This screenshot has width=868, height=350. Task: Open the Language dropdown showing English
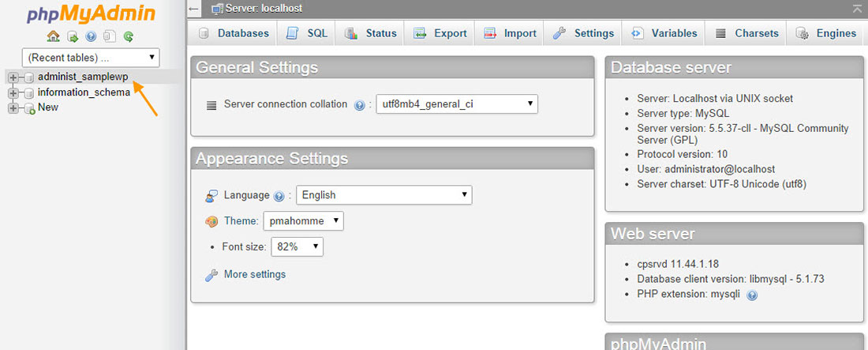[x=384, y=195]
